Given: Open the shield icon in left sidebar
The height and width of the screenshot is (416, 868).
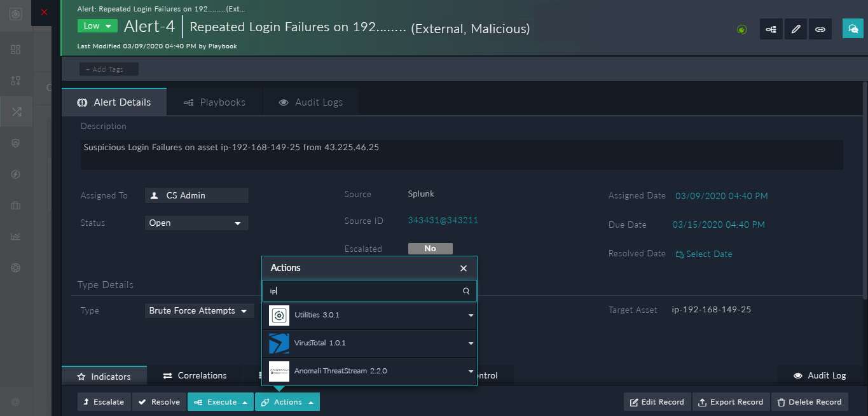Looking at the screenshot, I should 16,143.
